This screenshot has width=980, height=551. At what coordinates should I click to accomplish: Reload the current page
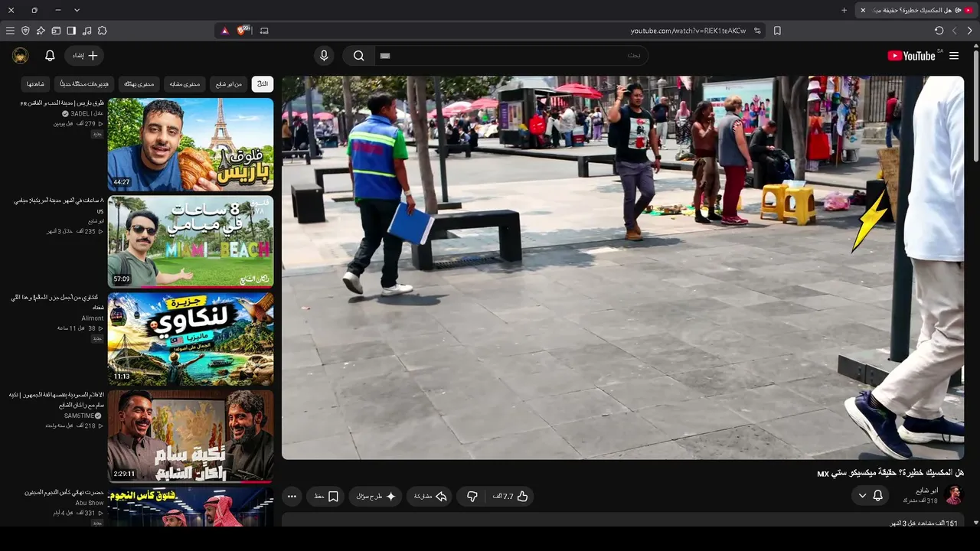click(939, 31)
